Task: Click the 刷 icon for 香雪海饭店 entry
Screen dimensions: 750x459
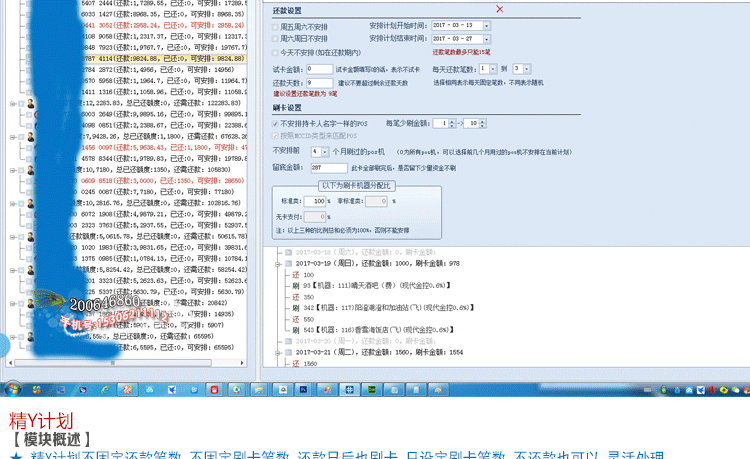Action: 294,330
